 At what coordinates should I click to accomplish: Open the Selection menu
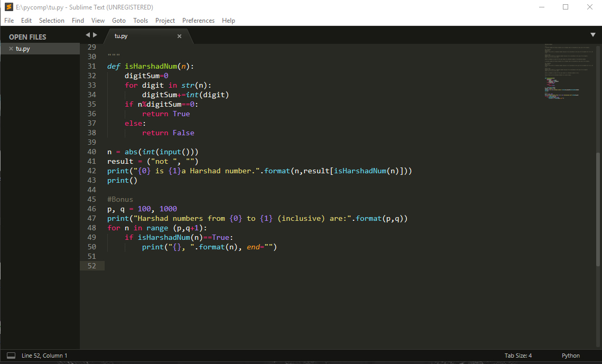[x=51, y=20]
